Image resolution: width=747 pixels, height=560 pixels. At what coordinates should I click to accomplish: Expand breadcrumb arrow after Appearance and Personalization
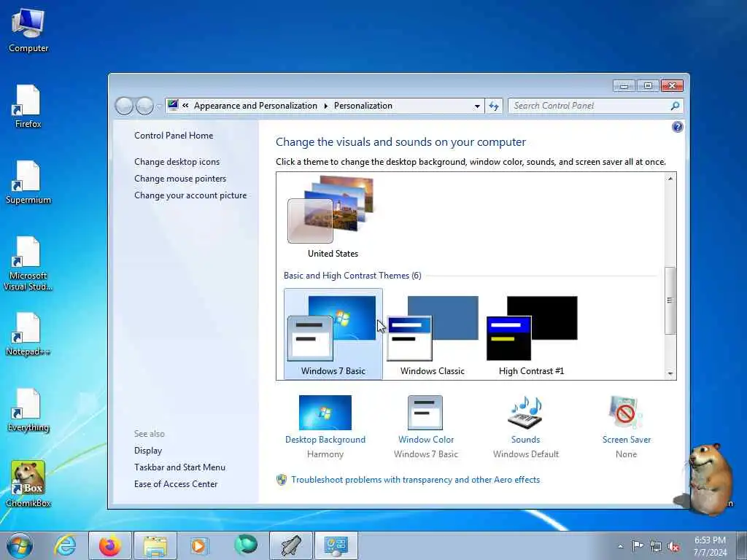click(326, 106)
